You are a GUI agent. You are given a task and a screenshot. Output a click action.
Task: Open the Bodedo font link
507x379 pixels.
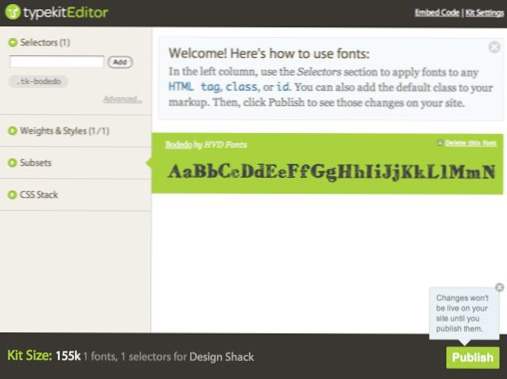coord(179,145)
